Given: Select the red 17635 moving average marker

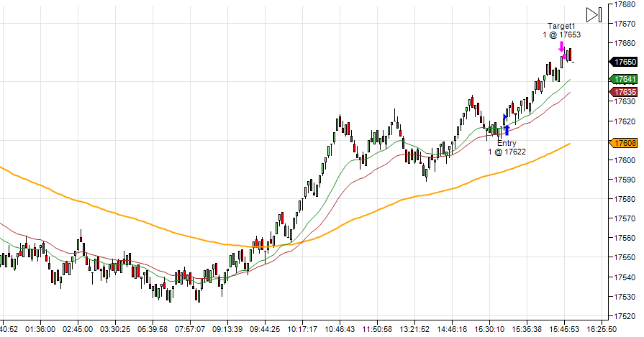Looking at the screenshot, I should (x=623, y=92).
